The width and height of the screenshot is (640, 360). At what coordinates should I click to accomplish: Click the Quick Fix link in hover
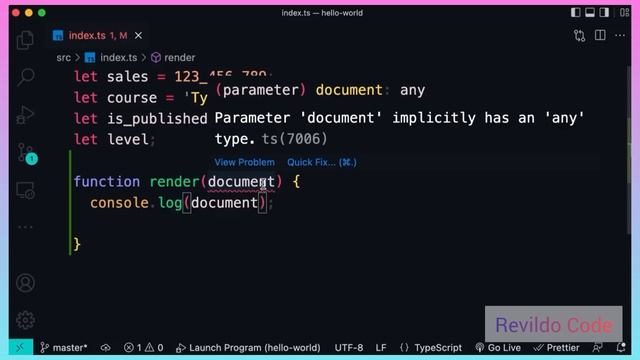(322, 162)
